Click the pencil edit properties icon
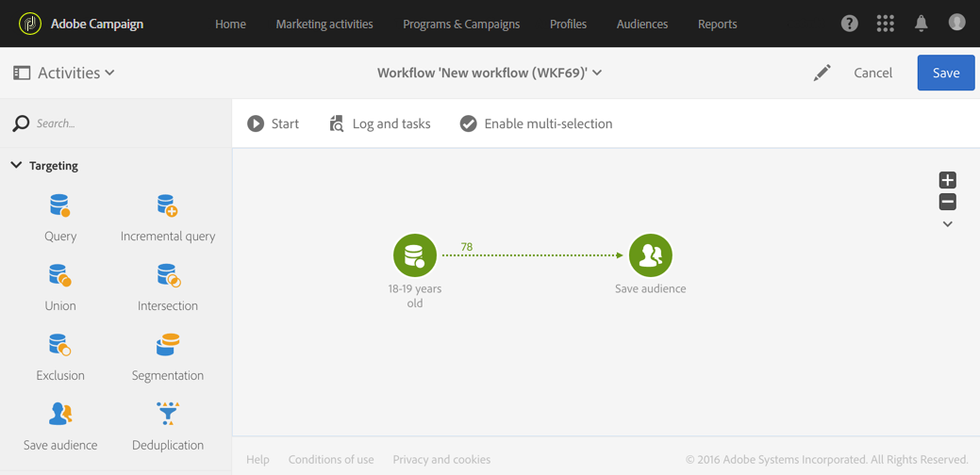The height and width of the screenshot is (475, 980). click(822, 73)
